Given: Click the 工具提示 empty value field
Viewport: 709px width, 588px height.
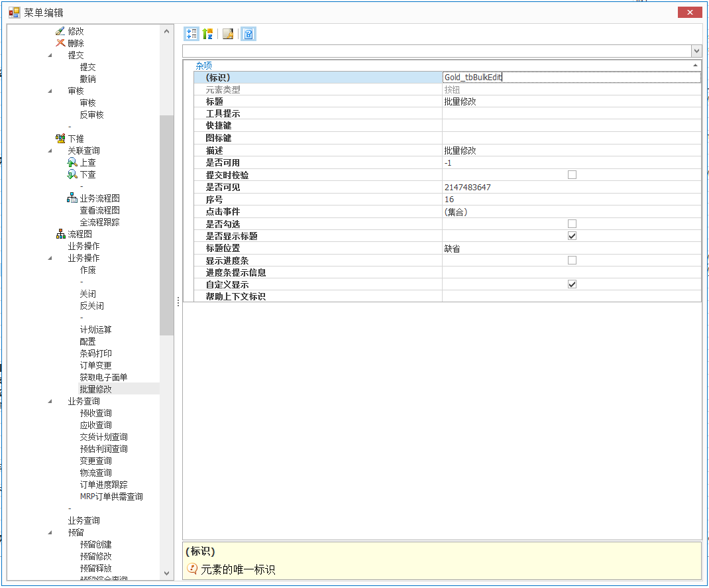Looking at the screenshot, I should coord(572,113).
